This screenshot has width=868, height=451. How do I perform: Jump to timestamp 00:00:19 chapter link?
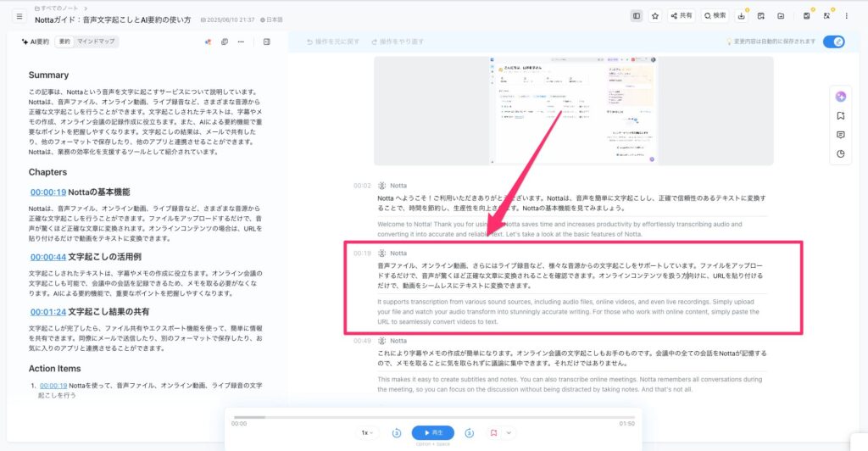click(x=48, y=192)
